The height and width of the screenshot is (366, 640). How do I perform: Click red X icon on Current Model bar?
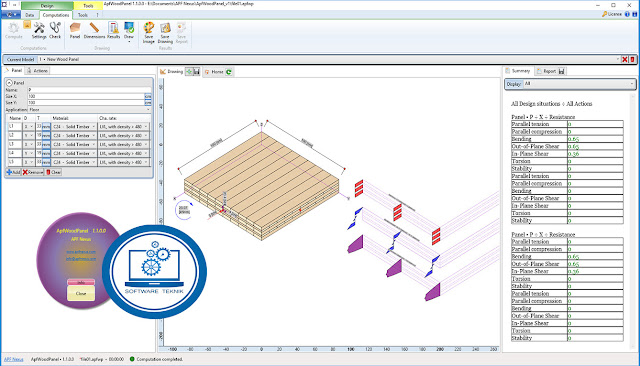[x=624, y=60]
